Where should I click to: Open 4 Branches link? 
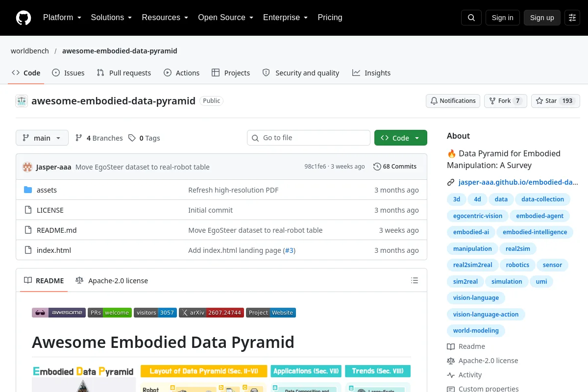point(99,138)
